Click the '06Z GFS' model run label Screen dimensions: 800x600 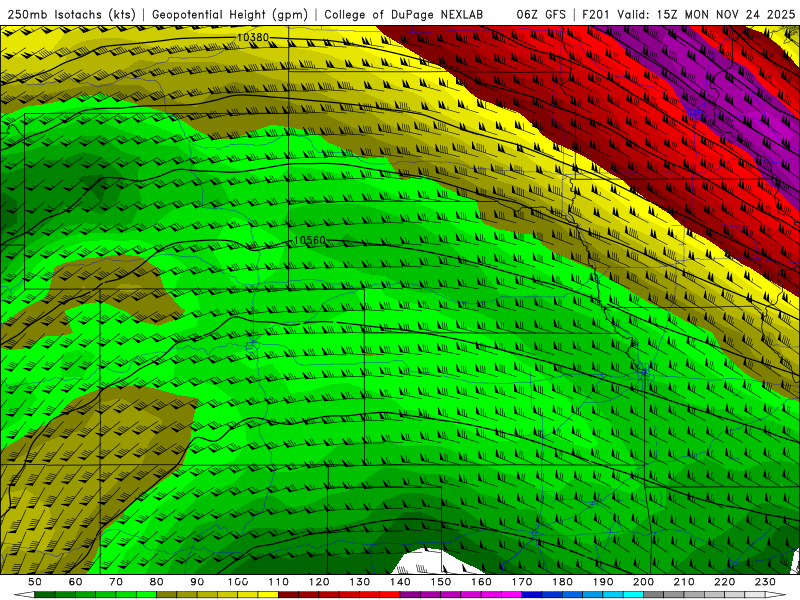[x=541, y=14]
